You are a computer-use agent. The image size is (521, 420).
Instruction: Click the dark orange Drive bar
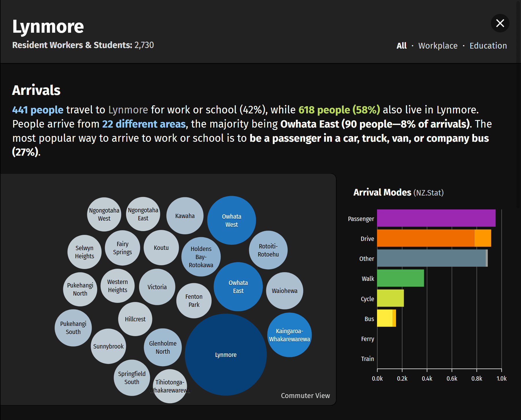coord(426,238)
